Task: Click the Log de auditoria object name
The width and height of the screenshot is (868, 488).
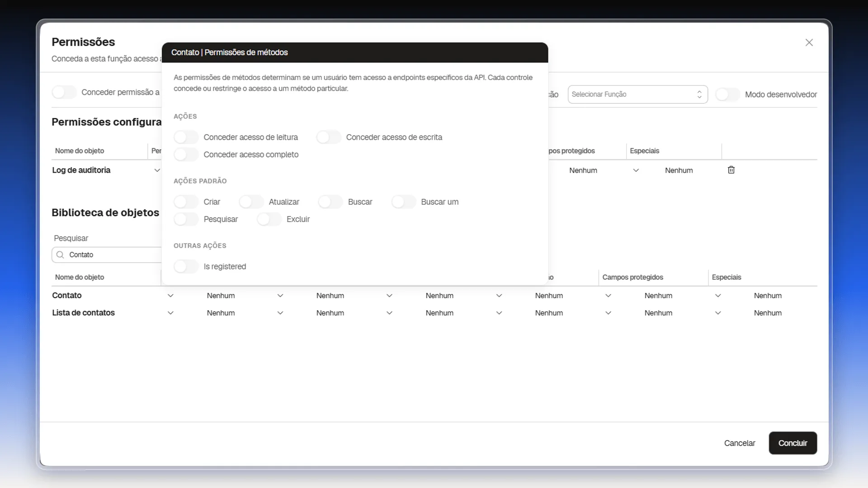Action: [x=81, y=170]
